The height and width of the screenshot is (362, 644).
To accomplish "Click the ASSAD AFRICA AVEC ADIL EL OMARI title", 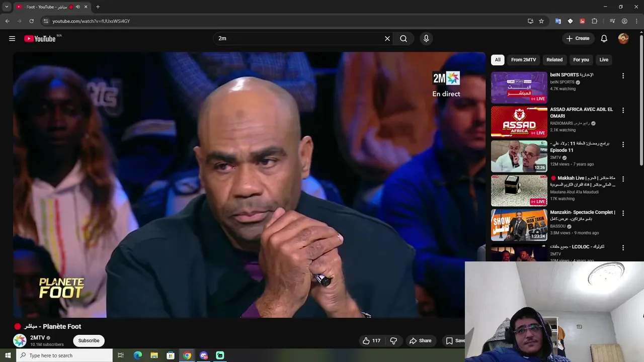I will 581,113.
